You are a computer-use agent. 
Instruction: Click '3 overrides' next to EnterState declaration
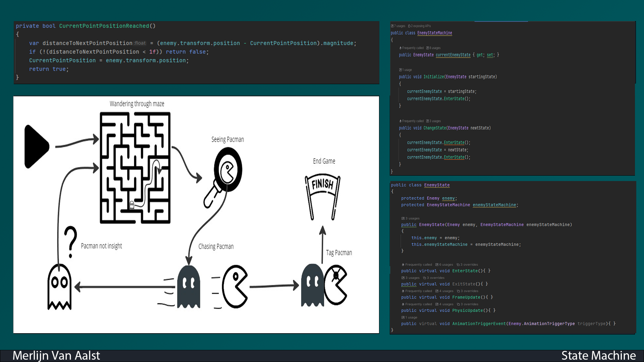click(469, 264)
